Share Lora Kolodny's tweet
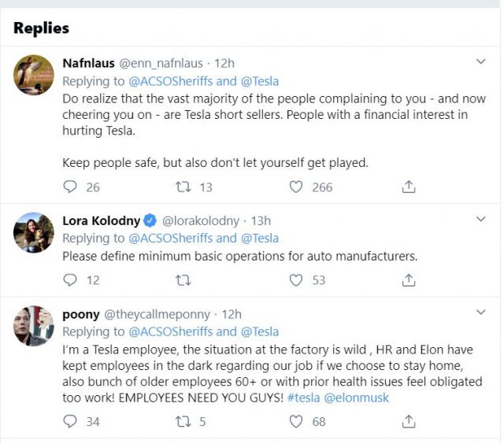 [x=409, y=280]
